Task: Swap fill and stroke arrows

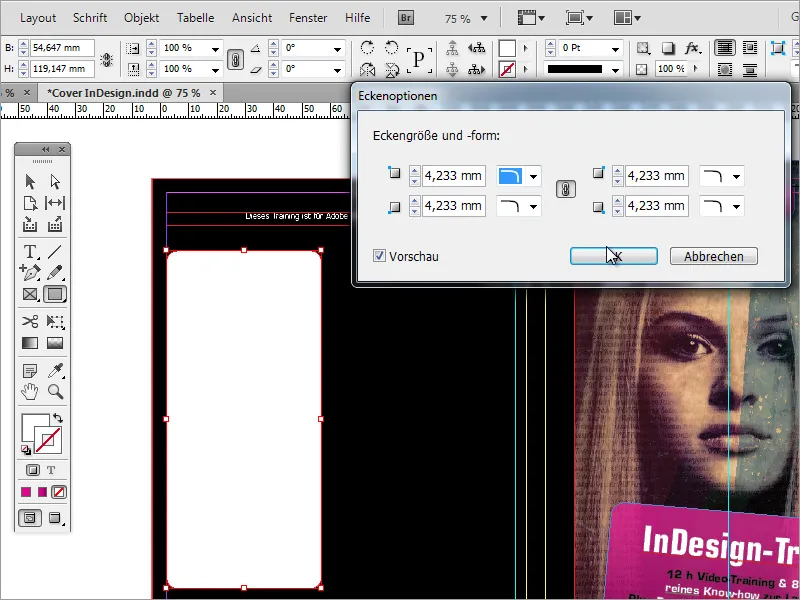Action: [x=58, y=418]
